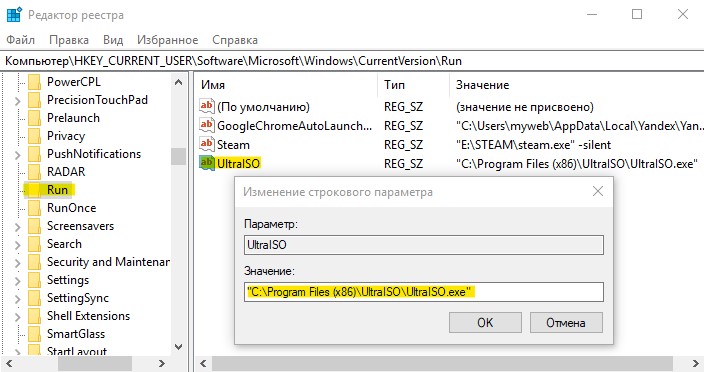Click Отмена in the string edit dialog

click(566, 323)
